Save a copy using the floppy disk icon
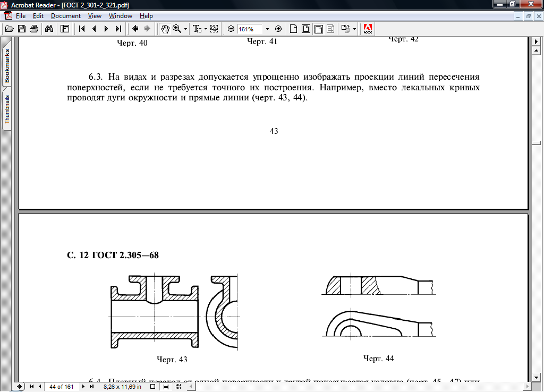This screenshot has width=544, height=392. click(x=21, y=29)
